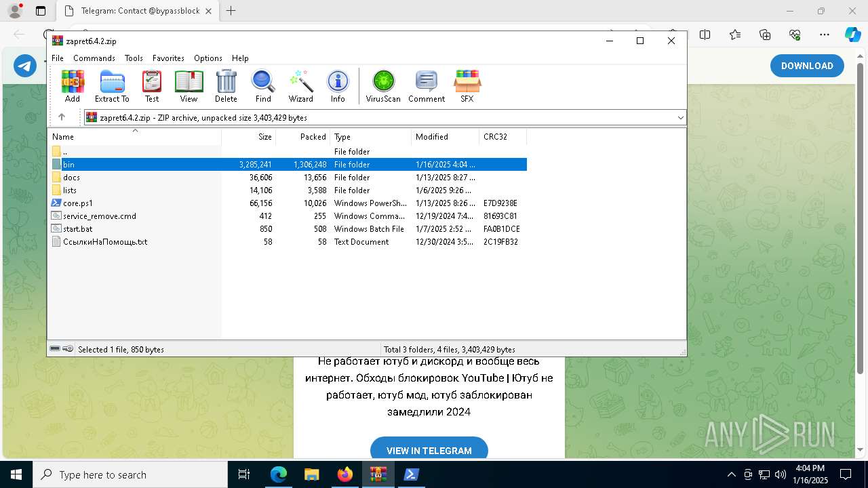
Task: Open the Tools menu
Action: tap(134, 58)
